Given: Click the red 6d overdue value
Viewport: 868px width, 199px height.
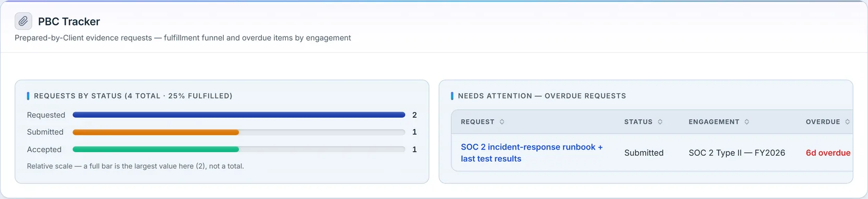Looking at the screenshot, I should pyautogui.click(x=828, y=153).
